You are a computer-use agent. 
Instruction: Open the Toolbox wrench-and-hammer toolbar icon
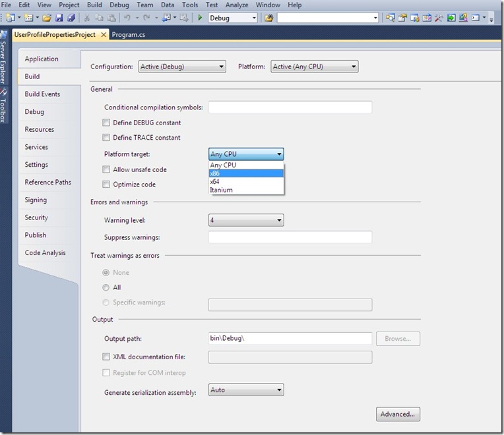439,18
